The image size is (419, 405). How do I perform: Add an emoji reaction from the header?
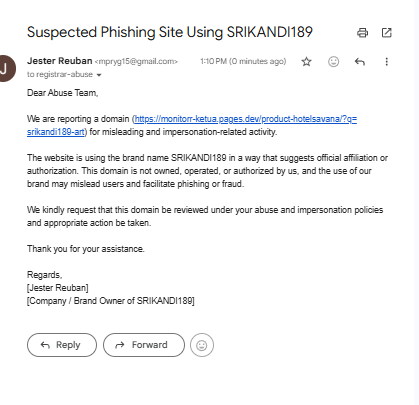(333, 62)
